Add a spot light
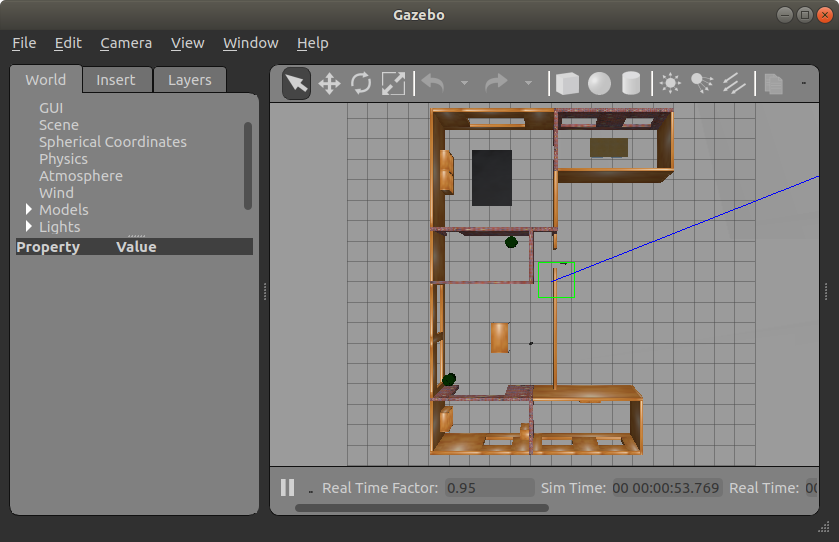 tap(702, 83)
